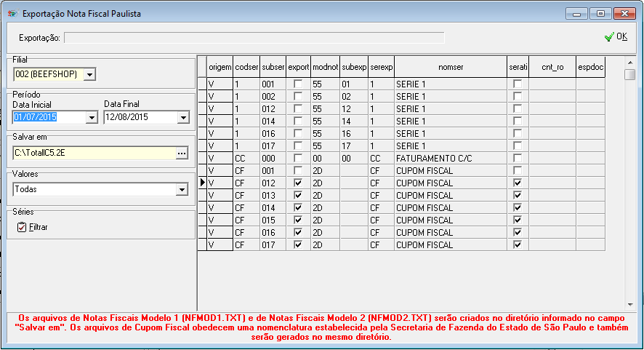Click the current row indicator arrow
This screenshot has width=644, height=350.
click(x=203, y=183)
